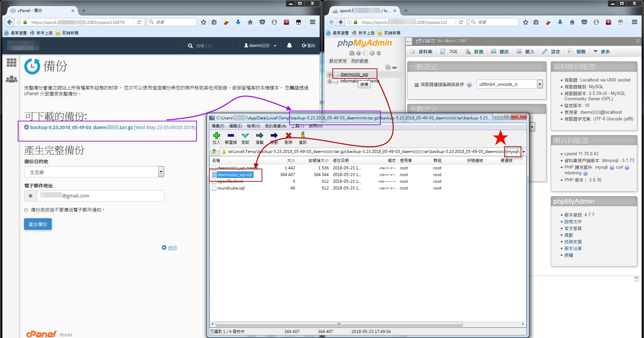This screenshot has height=338, width=644.
Task: Open the backup destination 主目錄 dropdown
Action: click(94, 172)
